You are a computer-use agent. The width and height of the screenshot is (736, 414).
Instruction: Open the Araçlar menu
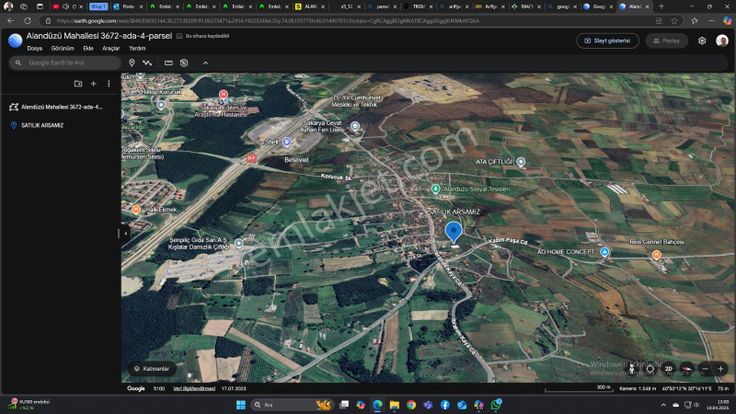[x=111, y=48]
